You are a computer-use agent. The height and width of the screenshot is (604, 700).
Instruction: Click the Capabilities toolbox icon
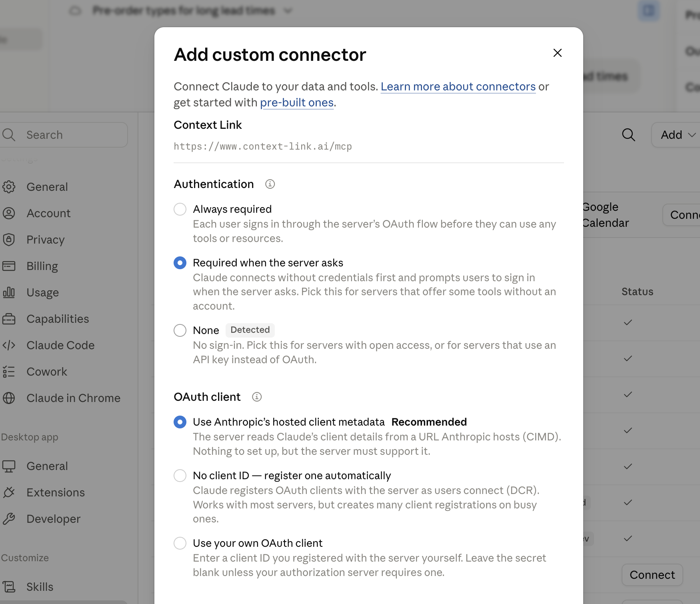tap(9, 319)
